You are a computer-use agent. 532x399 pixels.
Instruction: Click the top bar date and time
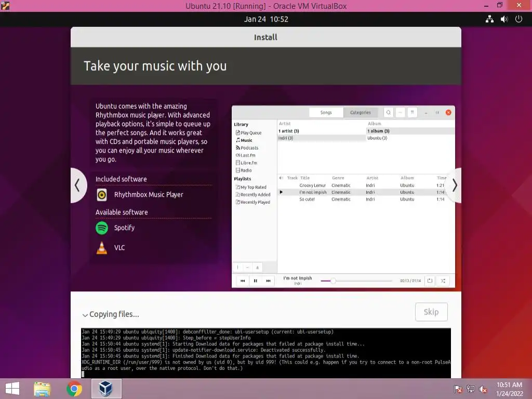pyautogui.click(x=266, y=19)
